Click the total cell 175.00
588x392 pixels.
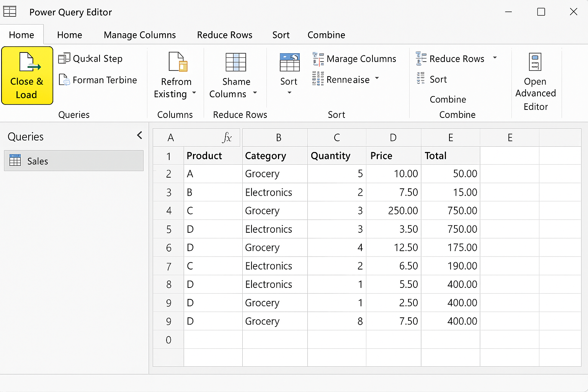451,248
